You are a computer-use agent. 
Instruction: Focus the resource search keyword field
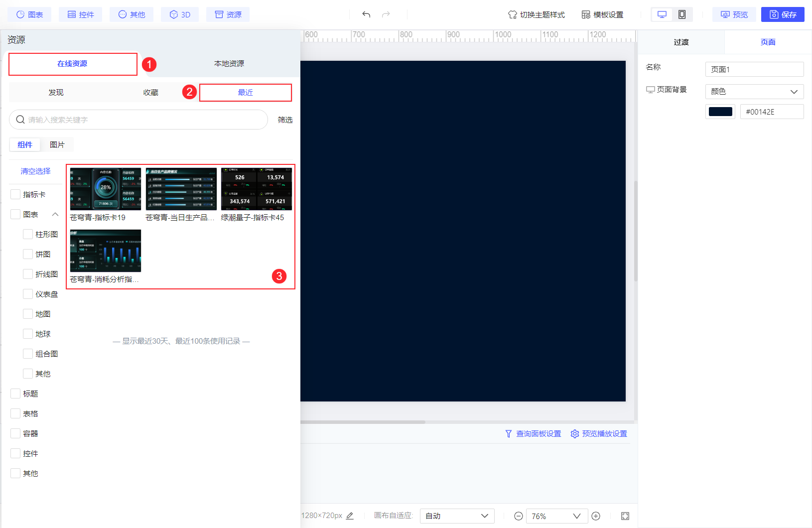(x=138, y=120)
